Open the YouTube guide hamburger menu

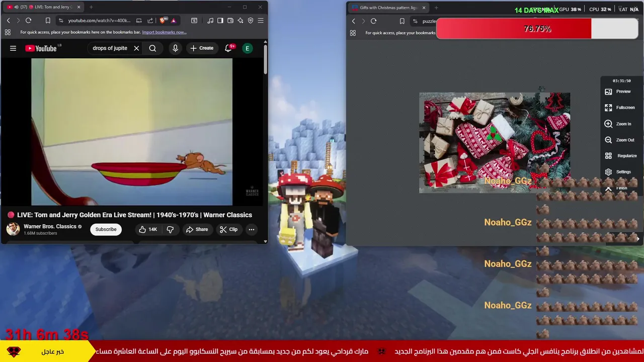(13, 48)
